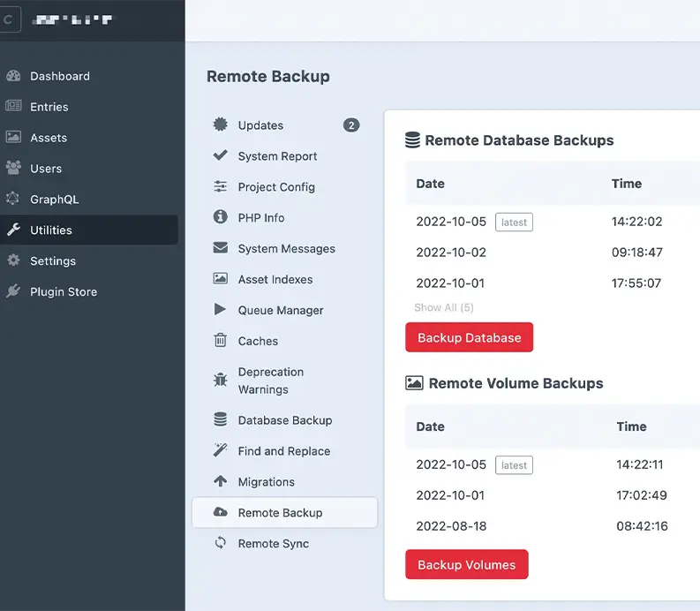700x611 pixels.
Task: Click the Find and Replace wand icon
Action: 221,451
